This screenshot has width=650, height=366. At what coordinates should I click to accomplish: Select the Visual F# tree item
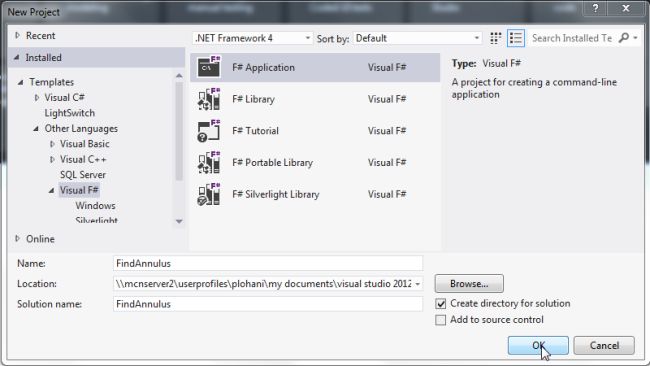coord(79,190)
